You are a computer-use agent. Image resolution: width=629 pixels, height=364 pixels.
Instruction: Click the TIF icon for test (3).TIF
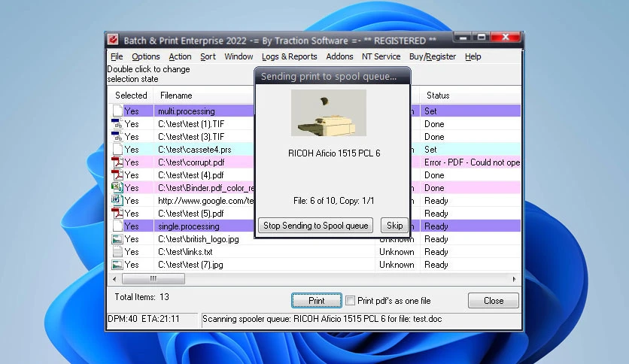[x=117, y=136]
